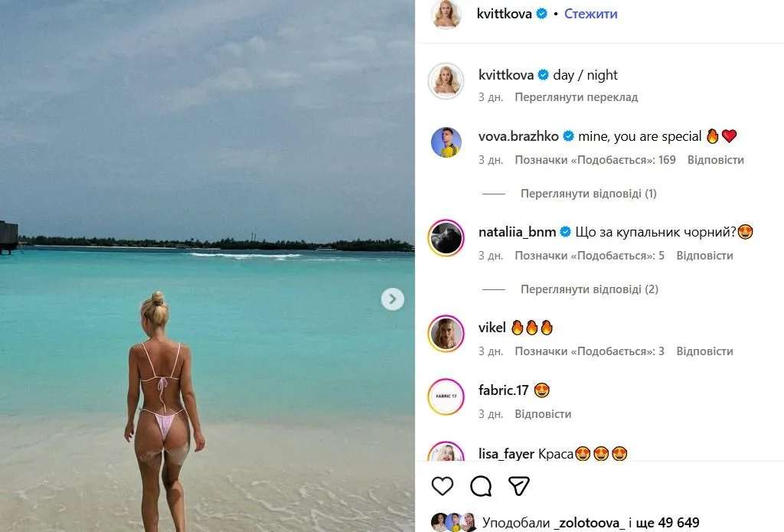Open comments using the speech bubble icon
This screenshot has width=784, height=532.
[481, 486]
